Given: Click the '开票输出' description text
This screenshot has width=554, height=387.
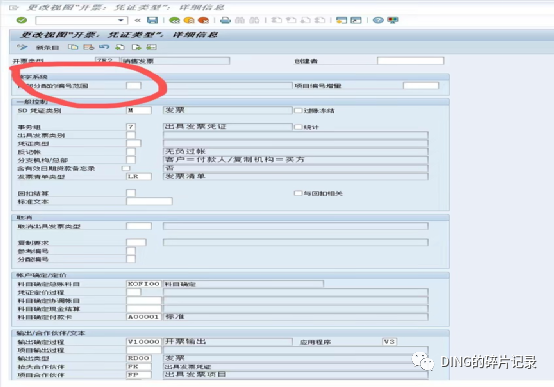Looking at the screenshot, I should [185, 342].
